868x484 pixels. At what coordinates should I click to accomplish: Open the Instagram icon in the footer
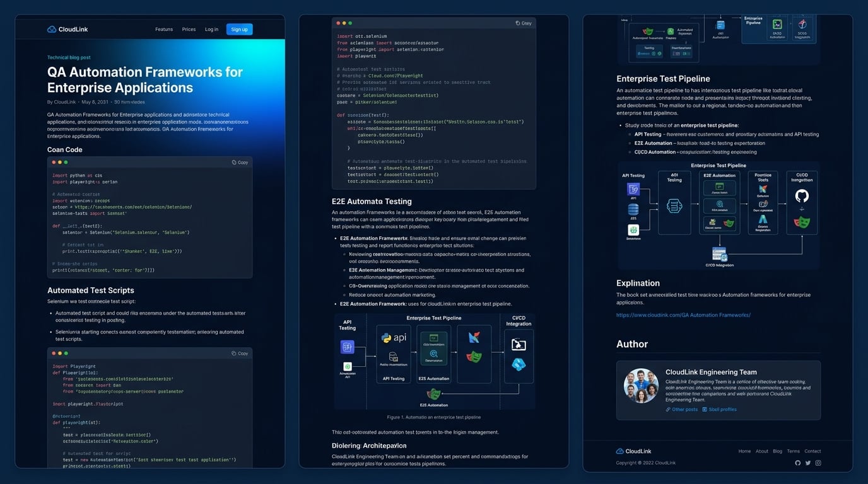tap(818, 463)
